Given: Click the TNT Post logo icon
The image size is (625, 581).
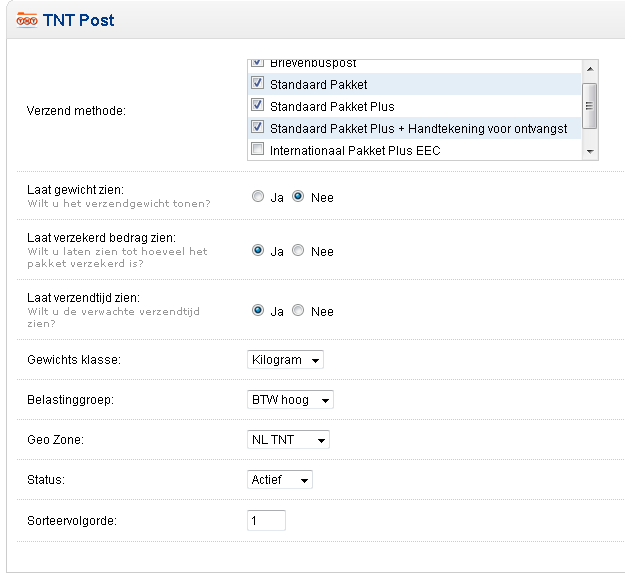Looking at the screenshot, I should [x=27, y=20].
